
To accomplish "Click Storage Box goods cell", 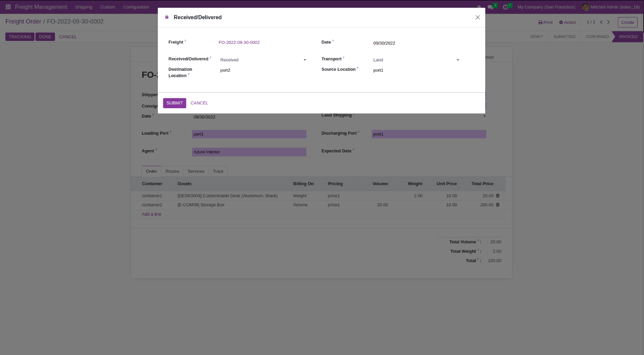I will (201, 205).
